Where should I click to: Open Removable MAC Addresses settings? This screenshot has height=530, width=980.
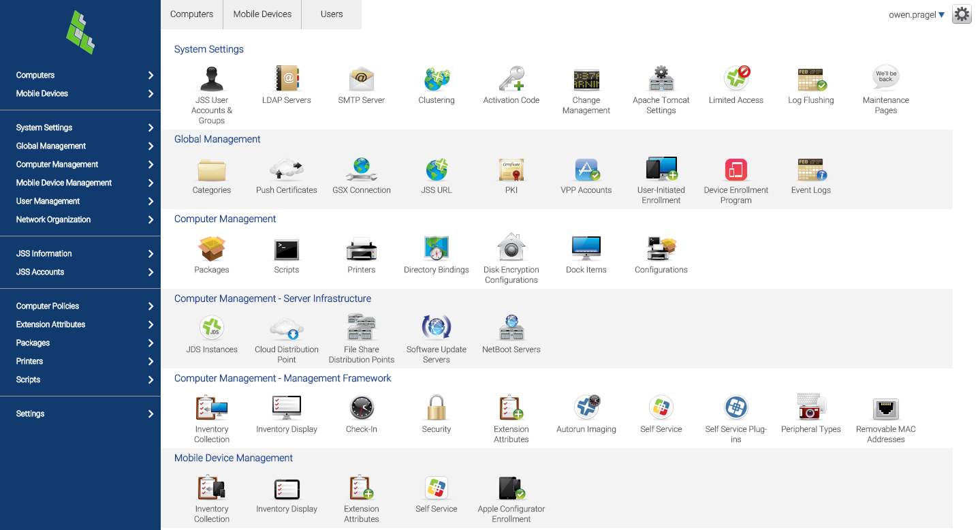pyautogui.click(x=886, y=409)
